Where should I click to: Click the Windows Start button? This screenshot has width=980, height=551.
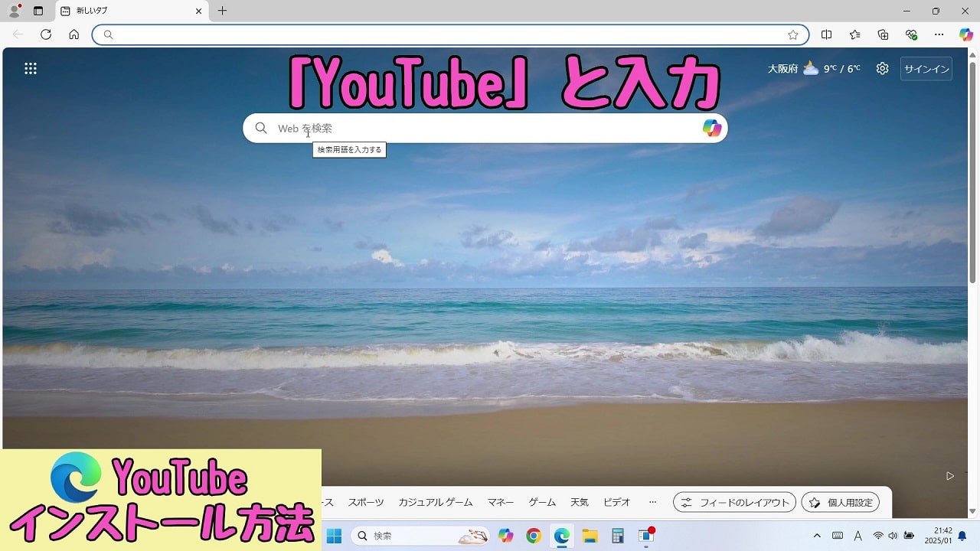tap(335, 536)
